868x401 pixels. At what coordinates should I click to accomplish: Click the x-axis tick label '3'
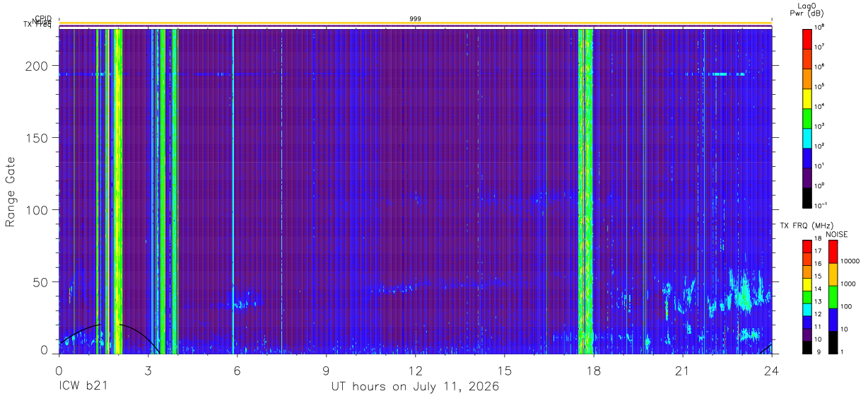click(148, 371)
